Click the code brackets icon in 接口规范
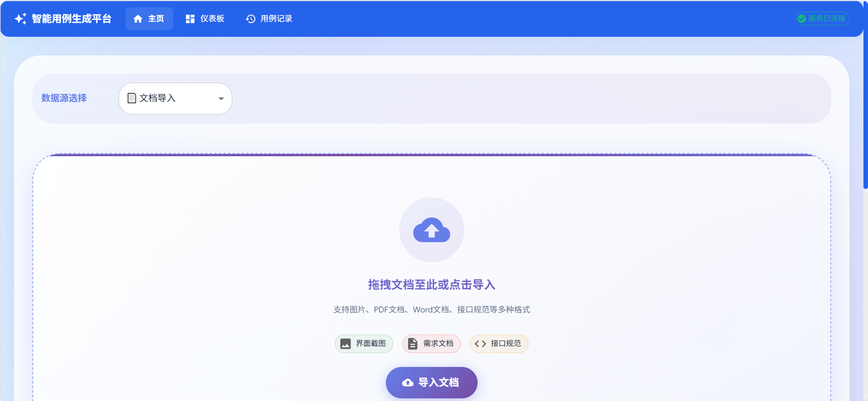868x401 pixels. click(x=480, y=344)
